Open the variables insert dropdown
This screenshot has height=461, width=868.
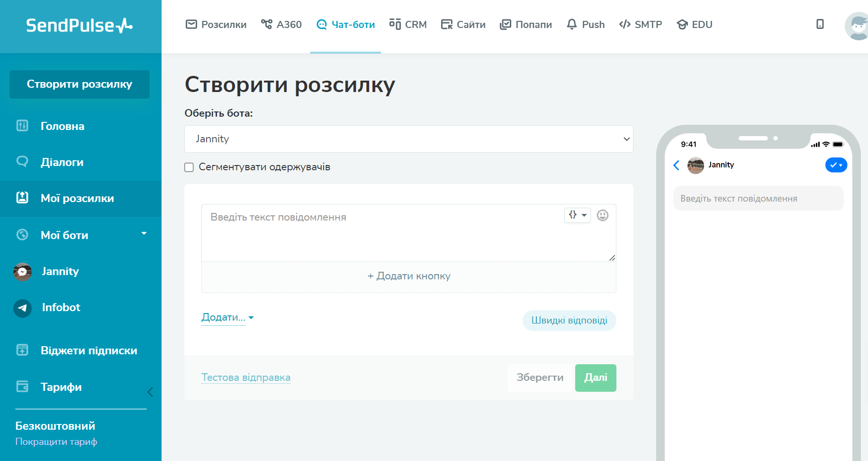(x=577, y=215)
